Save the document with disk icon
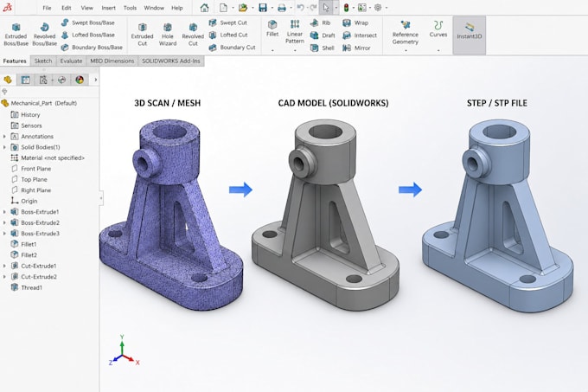Viewport: 588px width, 392px height. 263,8
